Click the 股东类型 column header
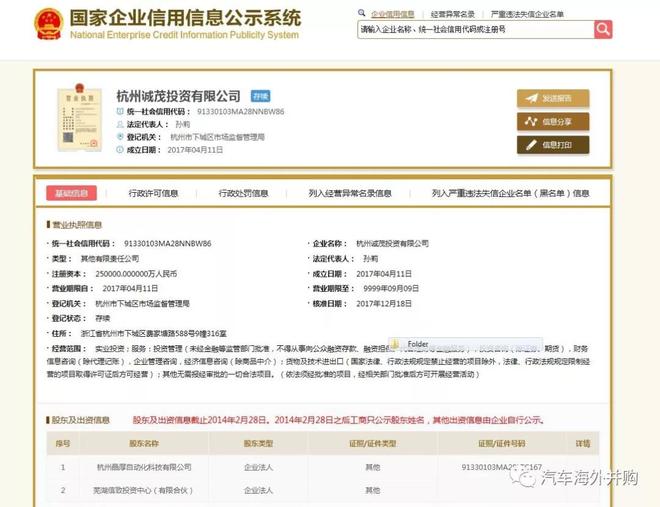The image size is (660, 507). tap(258, 443)
